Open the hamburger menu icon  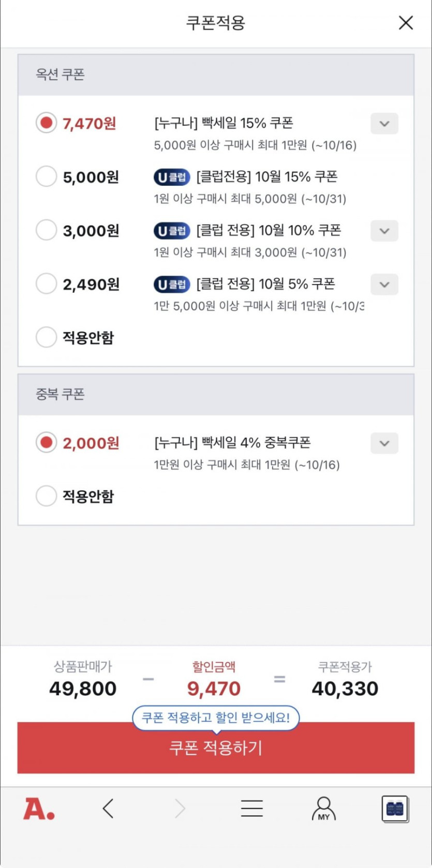(x=252, y=808)
